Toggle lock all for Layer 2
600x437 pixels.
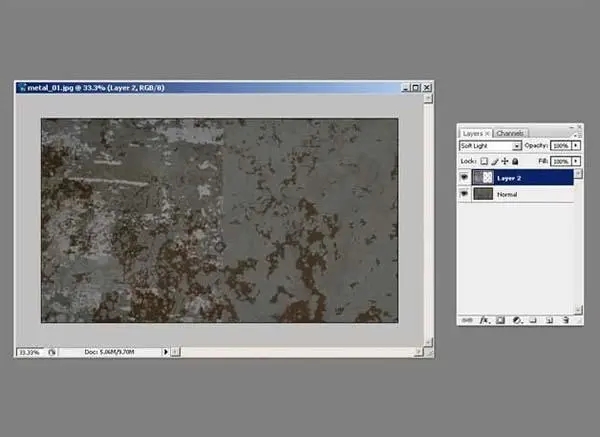tap(515, 161)
